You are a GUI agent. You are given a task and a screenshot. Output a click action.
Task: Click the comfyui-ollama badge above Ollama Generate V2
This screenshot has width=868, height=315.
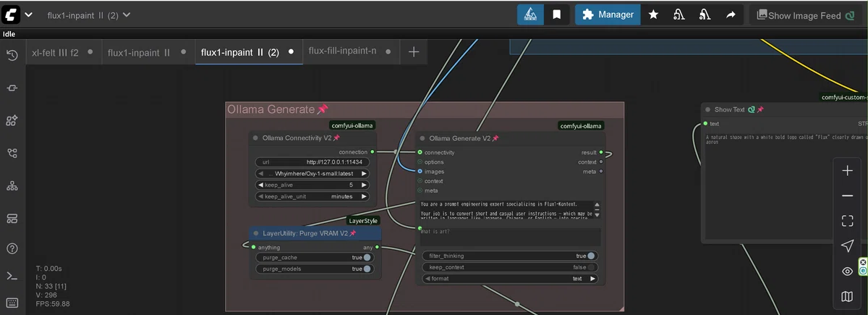[582, 125]
